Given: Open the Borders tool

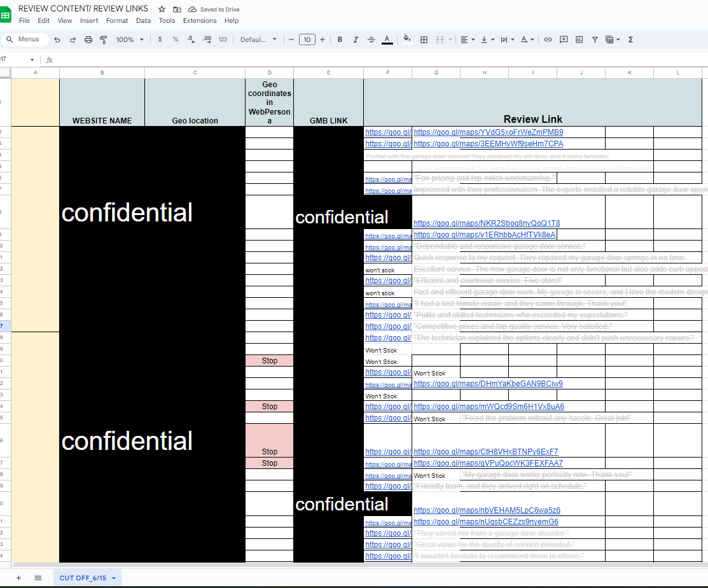Looking at the screenshot, I should [x=424, y=39].
